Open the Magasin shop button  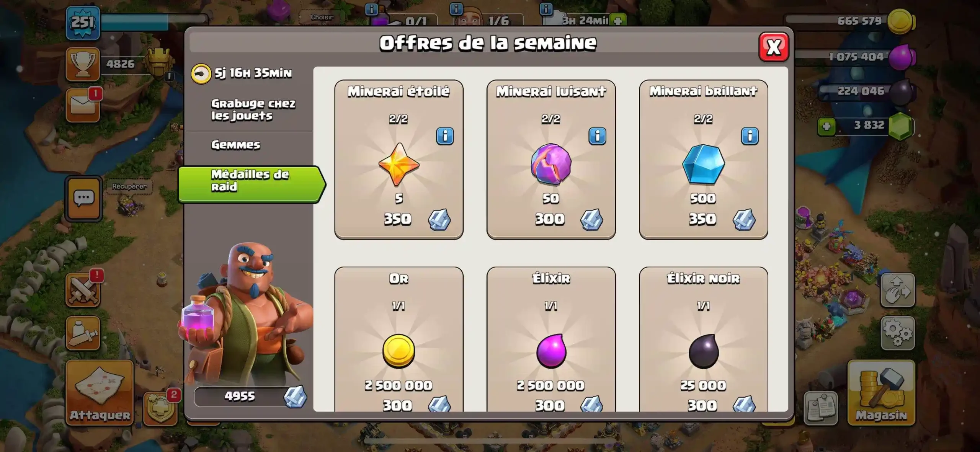click(881, 392)
